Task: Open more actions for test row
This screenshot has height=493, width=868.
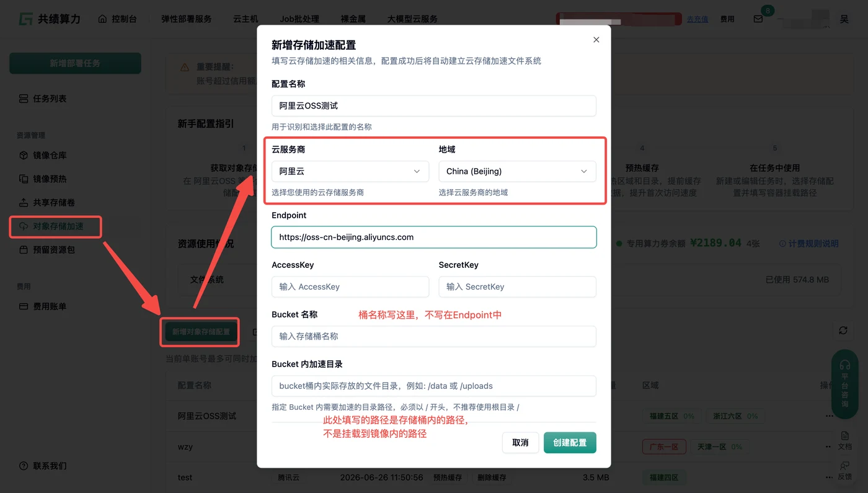Action: click(830, 478)
